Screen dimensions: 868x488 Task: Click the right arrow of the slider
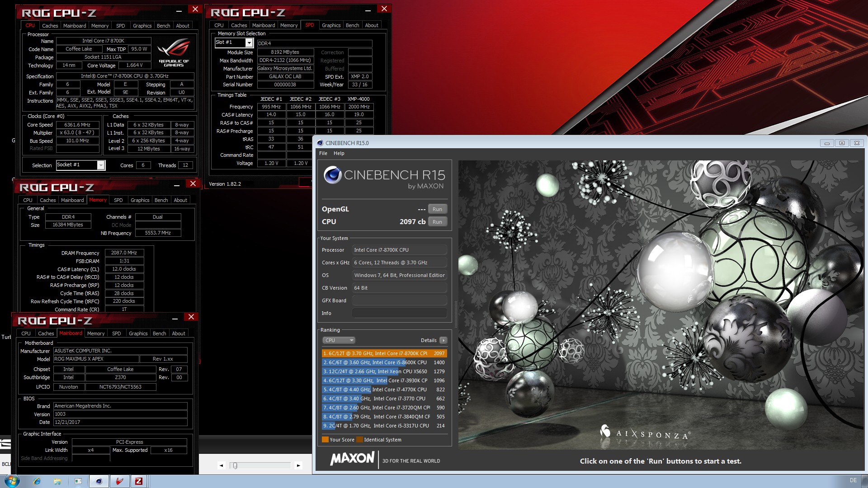298,465
